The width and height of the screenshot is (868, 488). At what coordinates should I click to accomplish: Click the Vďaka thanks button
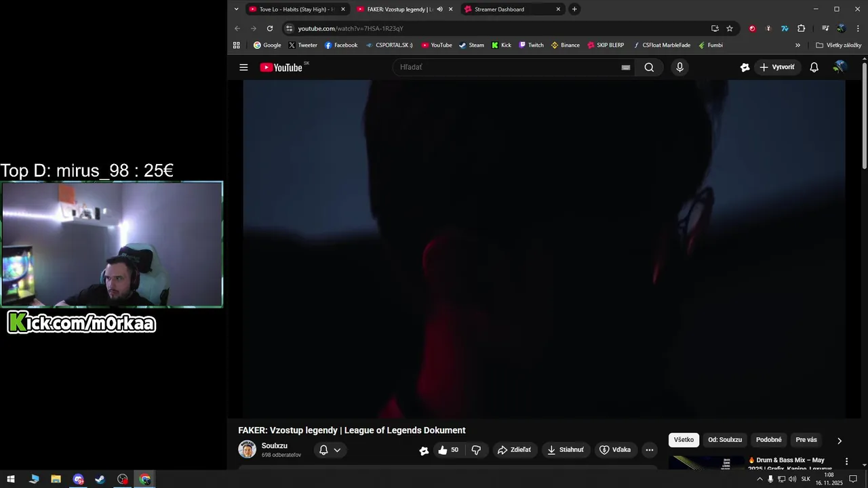[x=615, y=450]
